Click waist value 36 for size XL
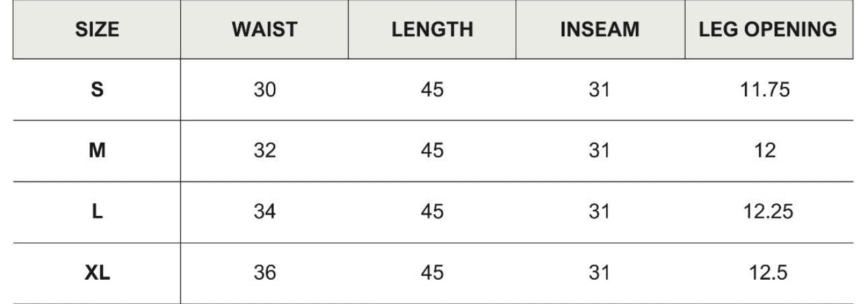 (264, 273)
